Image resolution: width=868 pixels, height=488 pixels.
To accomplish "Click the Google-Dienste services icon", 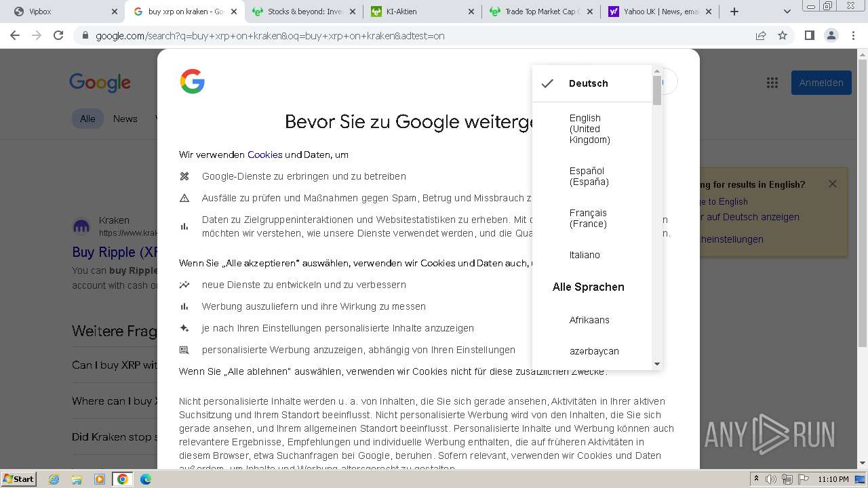I will point(184,176).
